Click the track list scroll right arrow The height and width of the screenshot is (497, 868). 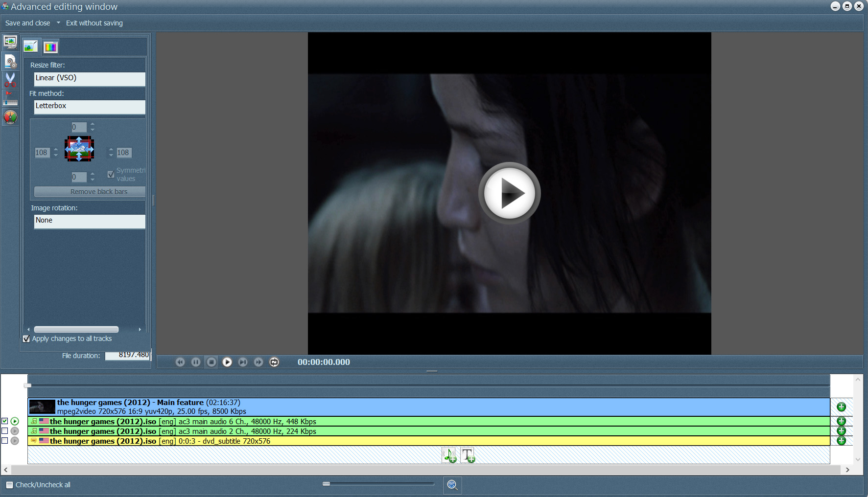coord(847,470)
